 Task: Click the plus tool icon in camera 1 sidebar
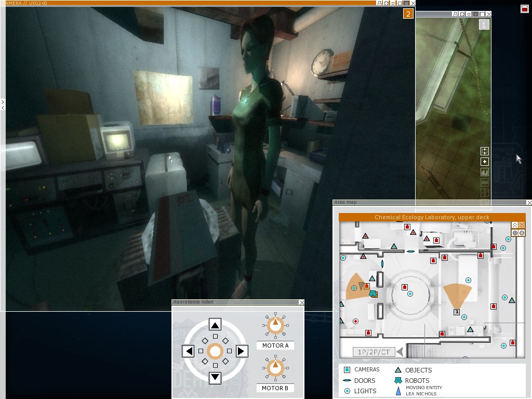point(485,162)
